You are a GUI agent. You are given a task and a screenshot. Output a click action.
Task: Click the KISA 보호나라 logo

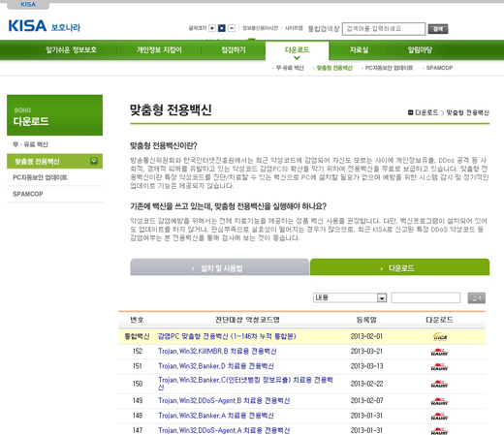pos(45,26)
